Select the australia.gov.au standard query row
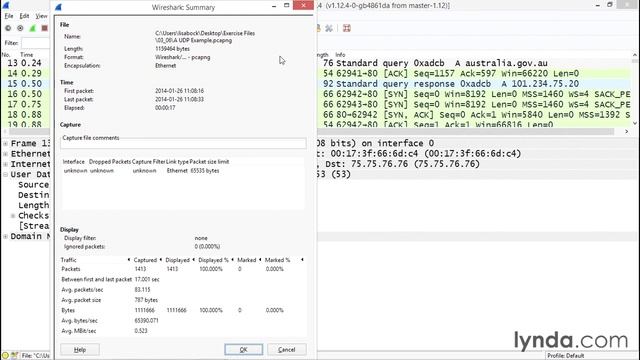The height and width of the screenshot is (360, 640). pyautogui.click(x=474, y=63)
